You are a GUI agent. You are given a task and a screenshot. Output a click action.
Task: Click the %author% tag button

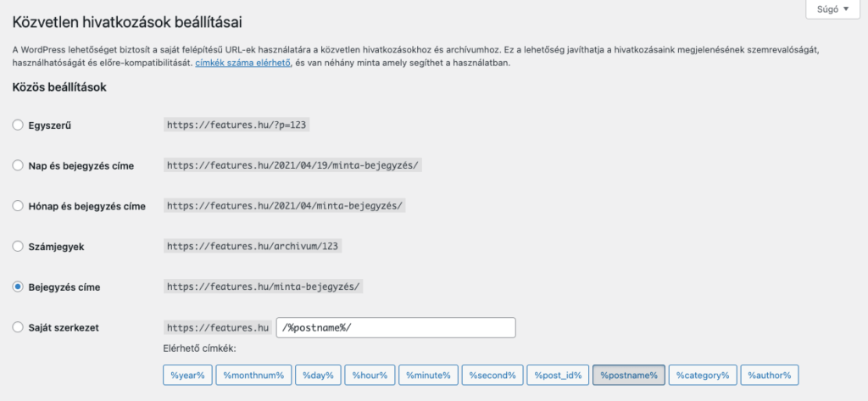(x=770, y=375)
